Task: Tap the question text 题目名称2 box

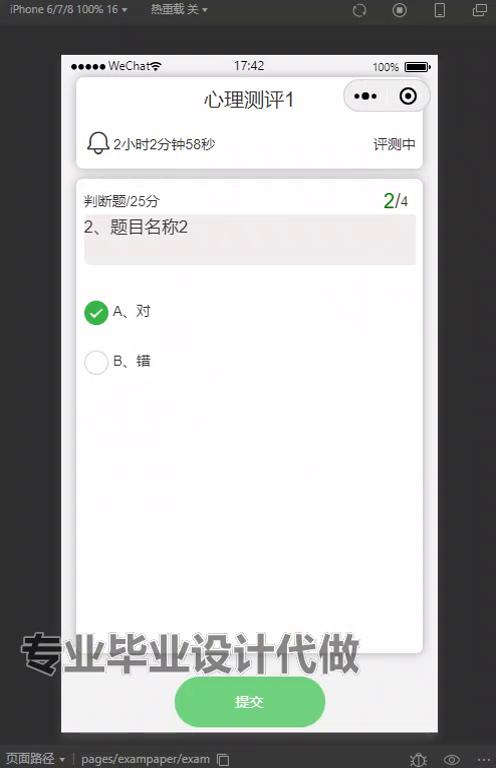Action: 250,240
